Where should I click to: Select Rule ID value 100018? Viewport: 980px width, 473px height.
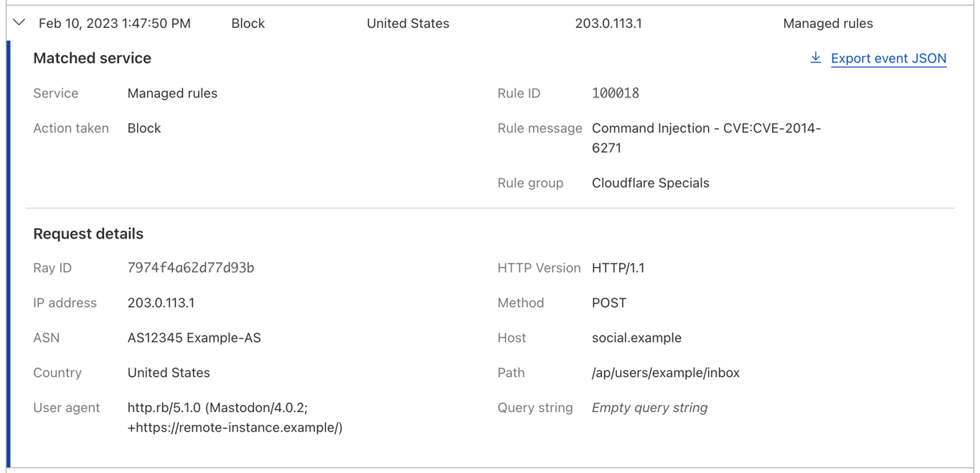pyautogui.click(x=615, y=93)
